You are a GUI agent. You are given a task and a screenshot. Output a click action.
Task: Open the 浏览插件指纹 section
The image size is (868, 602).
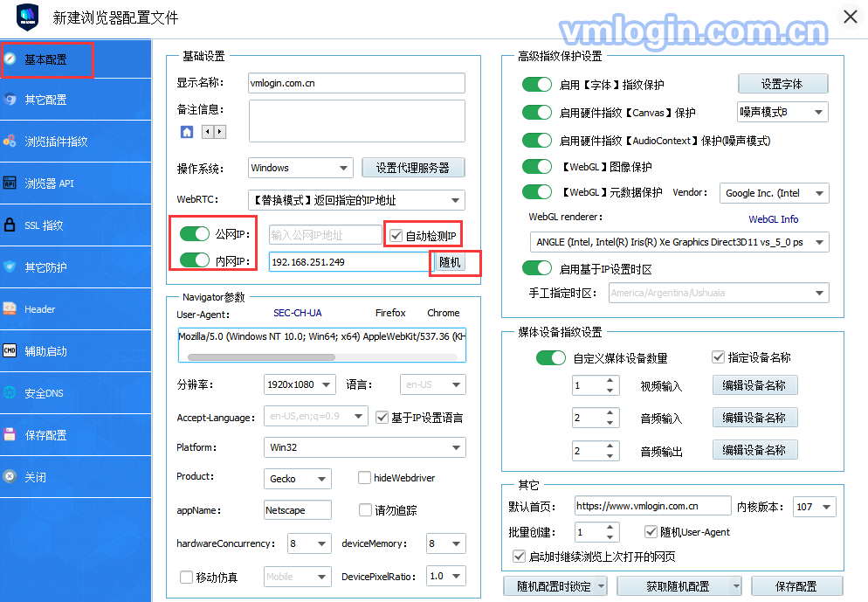click(75, 142)
